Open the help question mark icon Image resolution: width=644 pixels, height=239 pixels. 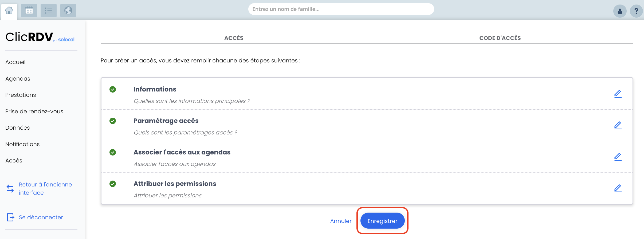coord(636,11)
